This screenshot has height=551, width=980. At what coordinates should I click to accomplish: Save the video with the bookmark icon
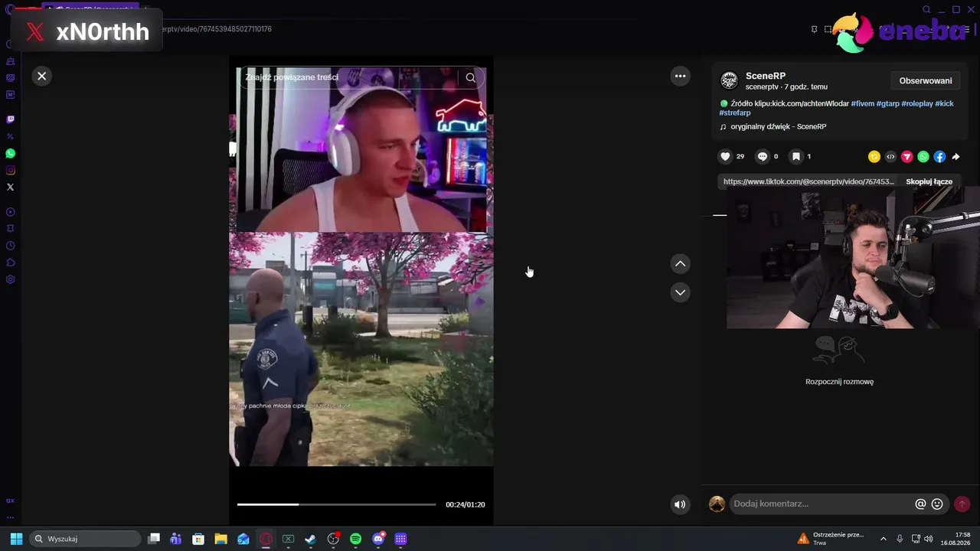796,156
